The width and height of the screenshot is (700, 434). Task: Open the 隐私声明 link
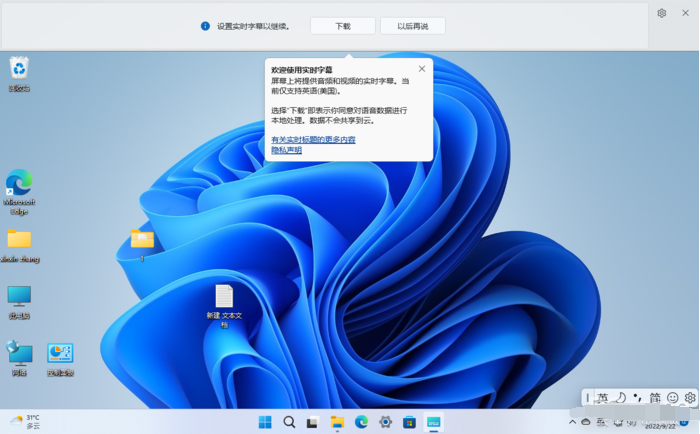tap(286, 150)
